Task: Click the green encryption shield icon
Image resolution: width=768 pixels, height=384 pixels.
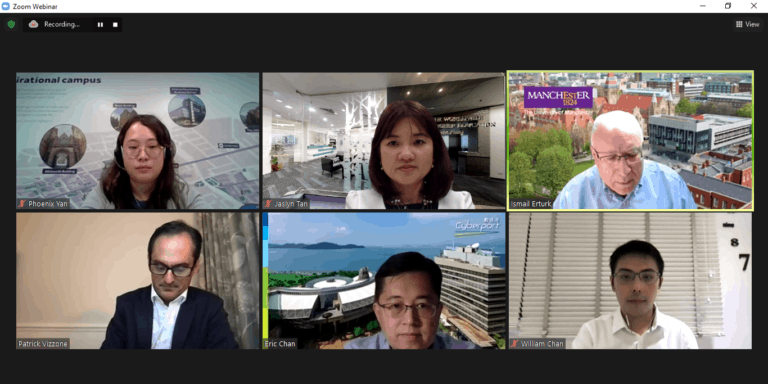Action: pos(11,24)
